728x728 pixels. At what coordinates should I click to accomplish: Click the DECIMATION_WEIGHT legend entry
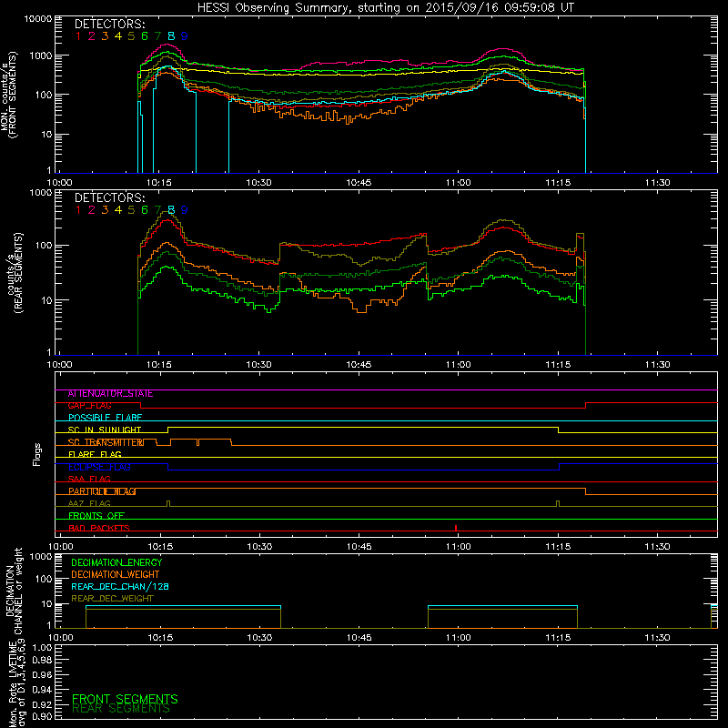coord(116,574)
